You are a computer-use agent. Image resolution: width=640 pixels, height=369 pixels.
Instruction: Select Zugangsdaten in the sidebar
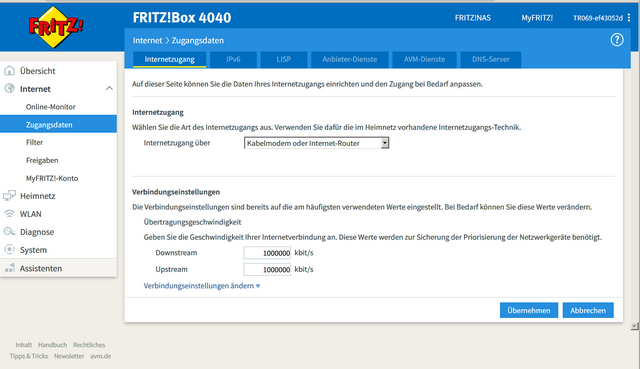click(58, 124)
